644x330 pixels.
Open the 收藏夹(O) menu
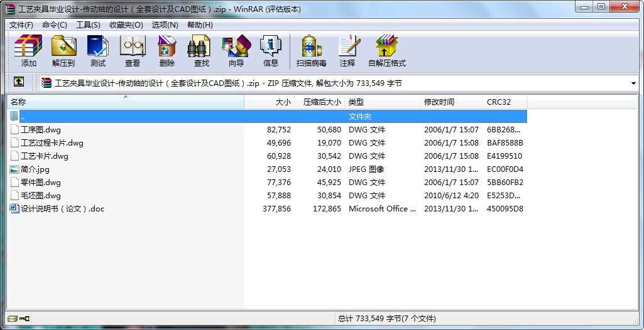126,25
